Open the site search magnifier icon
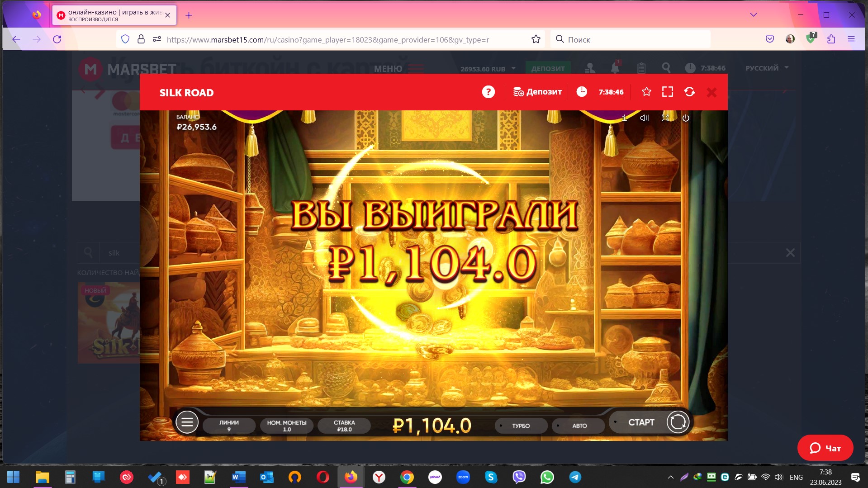Viewport: 868px width, 488px height. coord(666,68)
